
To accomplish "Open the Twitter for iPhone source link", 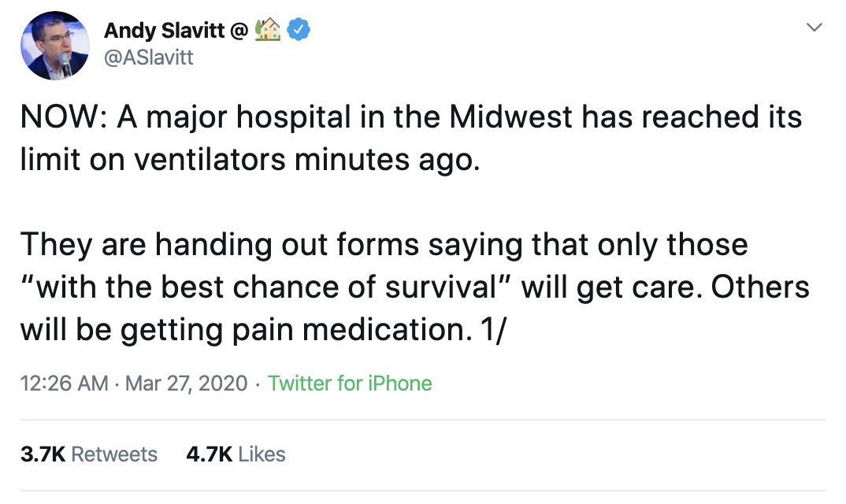I will [350, 384].
